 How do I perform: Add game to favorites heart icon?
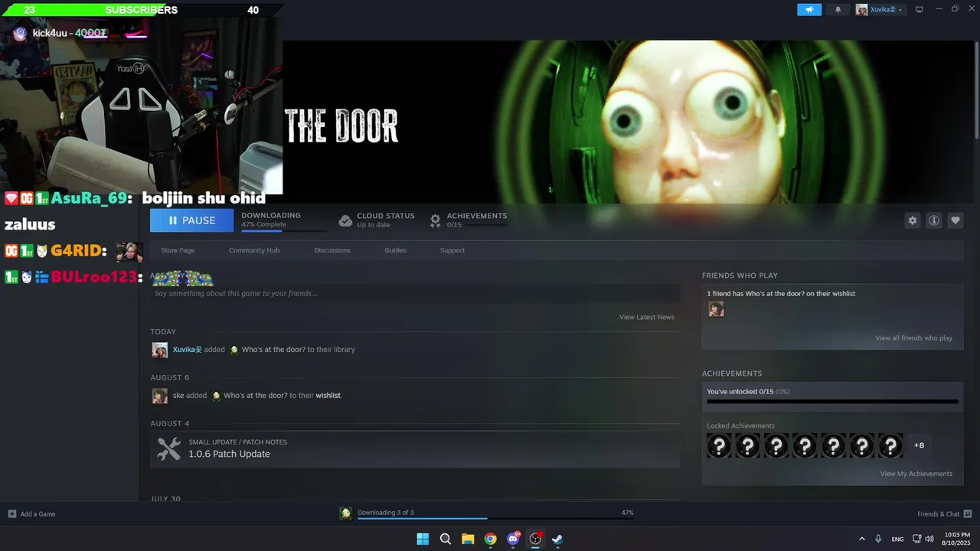pos(955,220)
